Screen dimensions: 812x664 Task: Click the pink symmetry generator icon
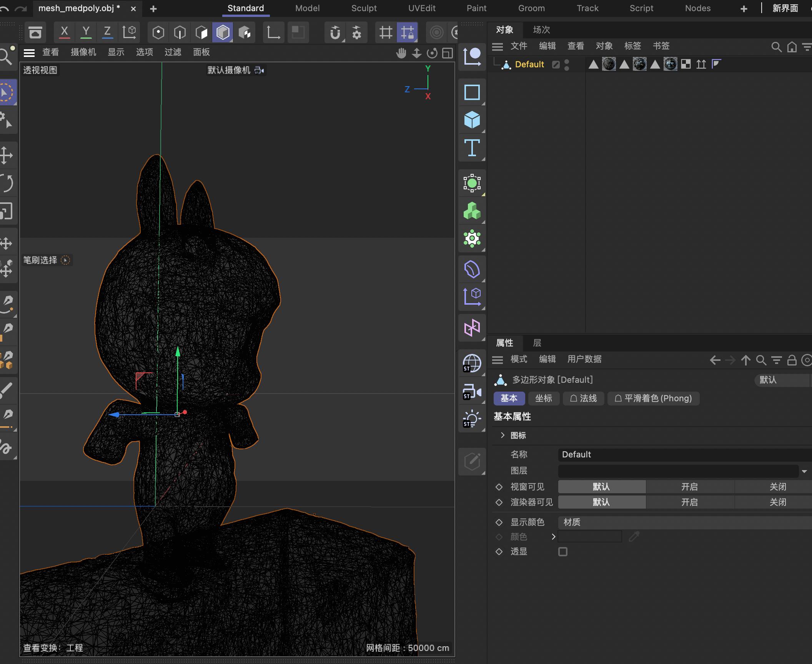(x=472, y=328)
